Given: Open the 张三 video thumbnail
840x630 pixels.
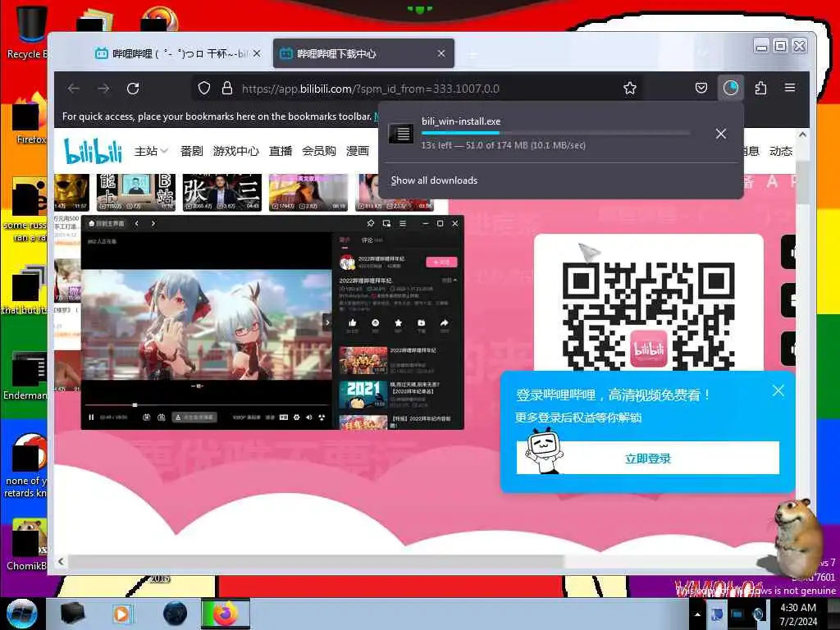Looking at the screenshot, I should tap(221, 192).
